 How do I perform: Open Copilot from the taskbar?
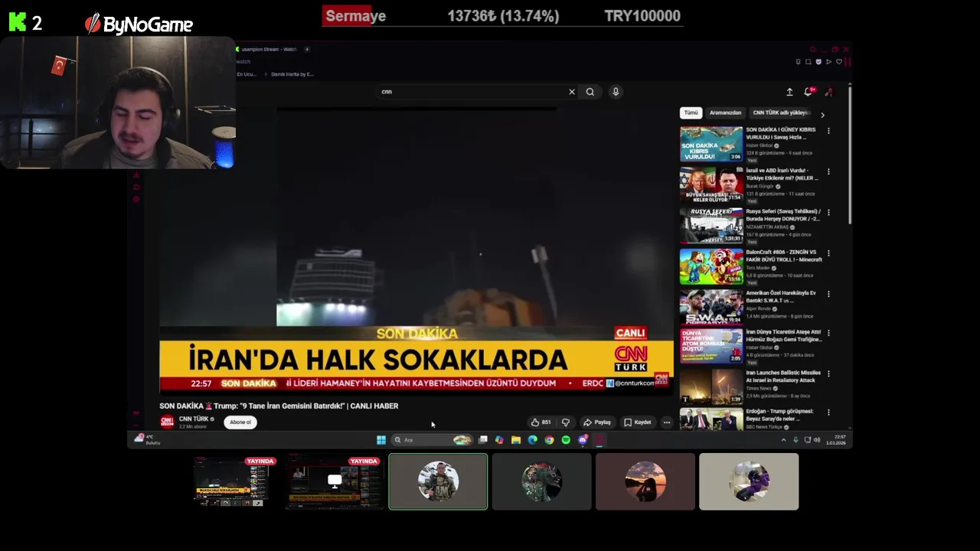499,440
